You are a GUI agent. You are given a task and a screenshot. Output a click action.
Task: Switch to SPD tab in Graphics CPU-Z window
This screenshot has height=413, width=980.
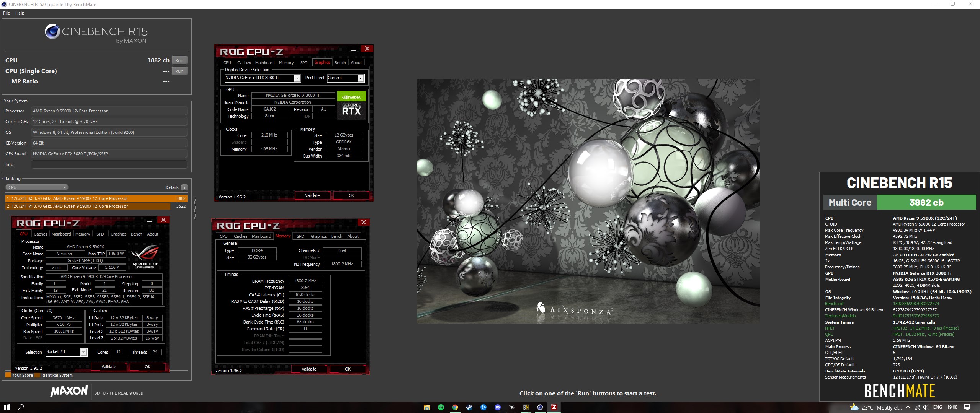point(304,63)
